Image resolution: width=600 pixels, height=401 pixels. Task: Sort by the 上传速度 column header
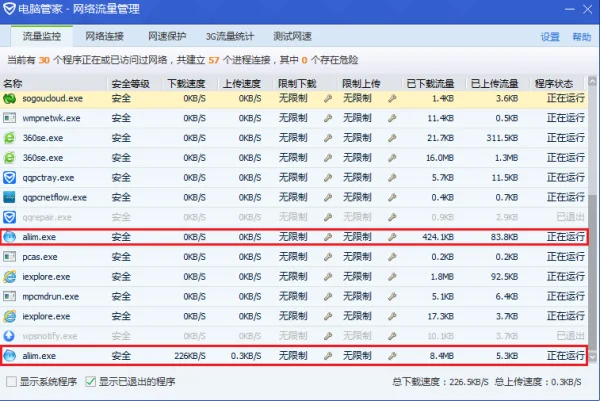245,83
